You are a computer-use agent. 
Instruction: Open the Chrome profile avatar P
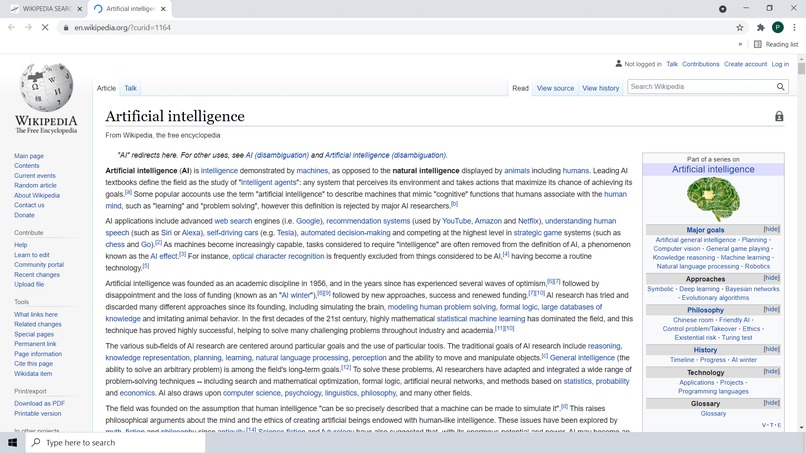click(778, 28)
